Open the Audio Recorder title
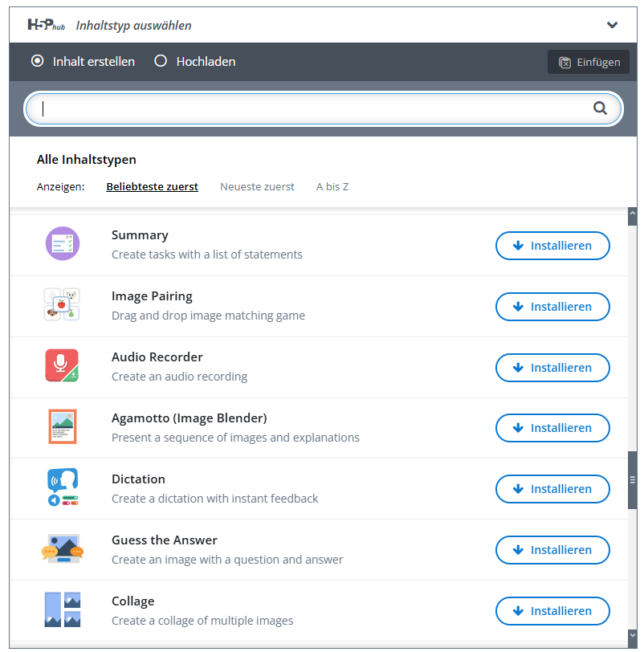 (x=157, y=357)
